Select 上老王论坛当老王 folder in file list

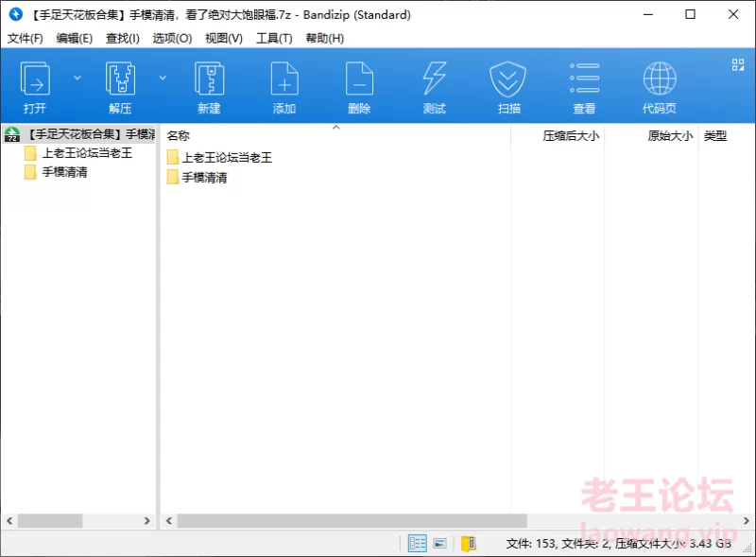pyautogui.click(x=227, y=157)
